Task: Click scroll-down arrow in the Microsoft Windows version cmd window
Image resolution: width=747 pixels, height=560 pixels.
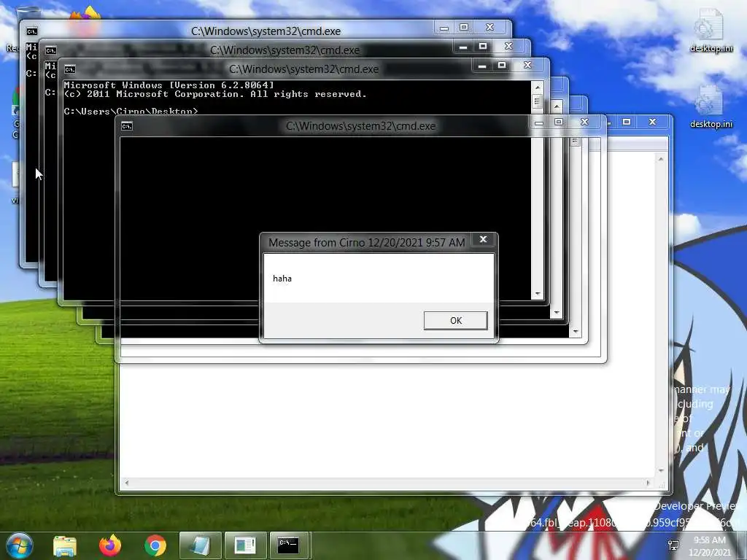Action: [x=538, y=294]
